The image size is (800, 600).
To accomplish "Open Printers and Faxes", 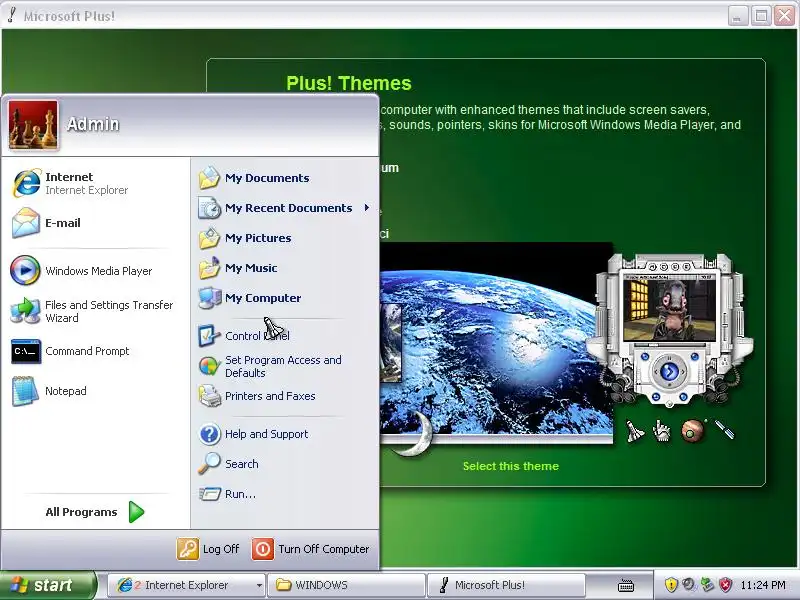I will [257, 396].
